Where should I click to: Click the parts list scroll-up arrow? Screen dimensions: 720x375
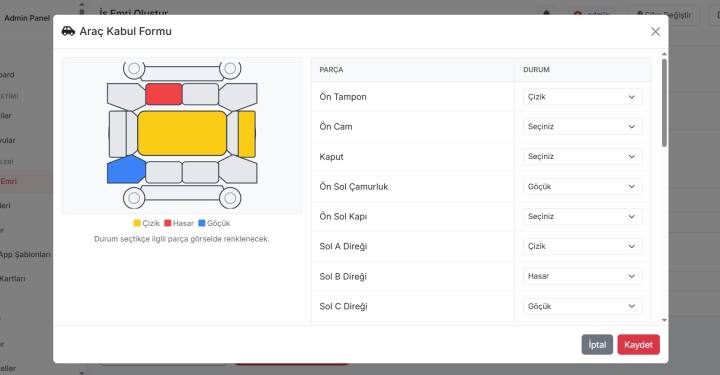(664, 54)
